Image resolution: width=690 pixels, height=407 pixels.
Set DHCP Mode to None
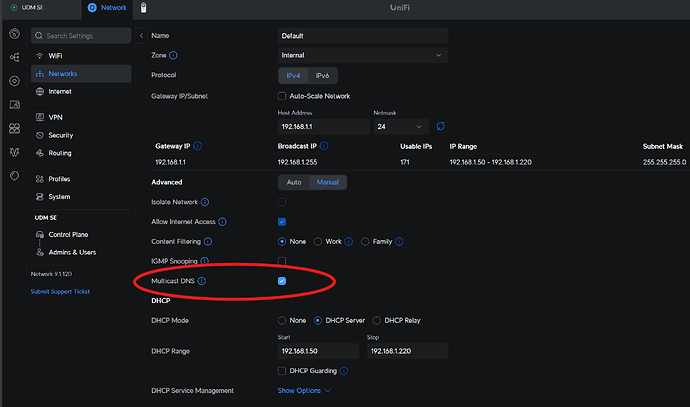282,320
